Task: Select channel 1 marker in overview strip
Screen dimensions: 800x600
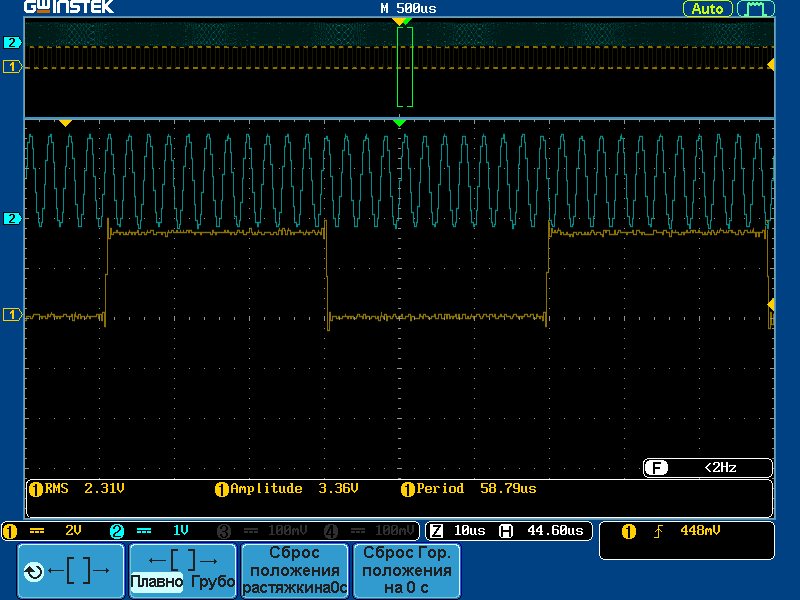Action: coord(12,66)
